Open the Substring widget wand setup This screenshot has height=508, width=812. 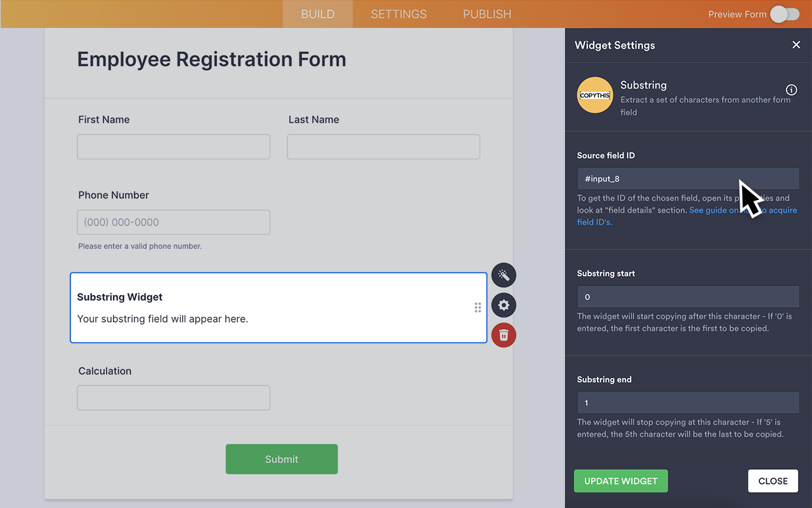pyautogui.click(x=503, y=275)
